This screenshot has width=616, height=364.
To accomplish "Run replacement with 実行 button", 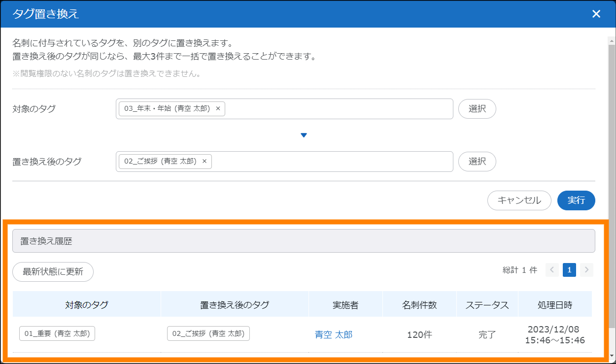I will (576, 200).
